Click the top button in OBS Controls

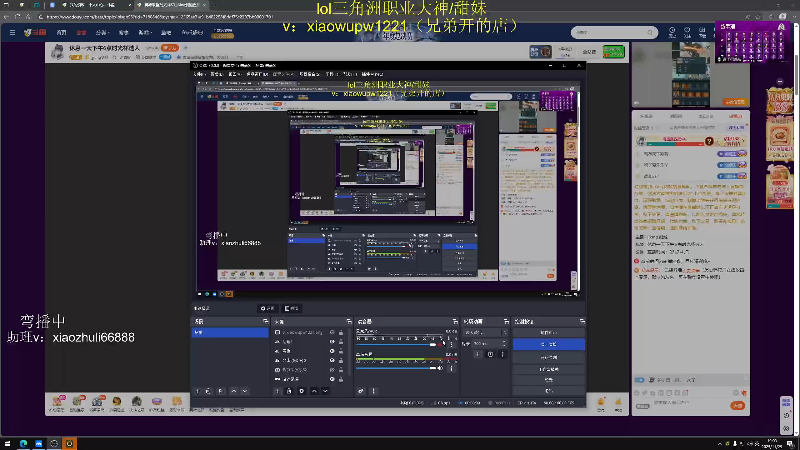pos(548,333)
